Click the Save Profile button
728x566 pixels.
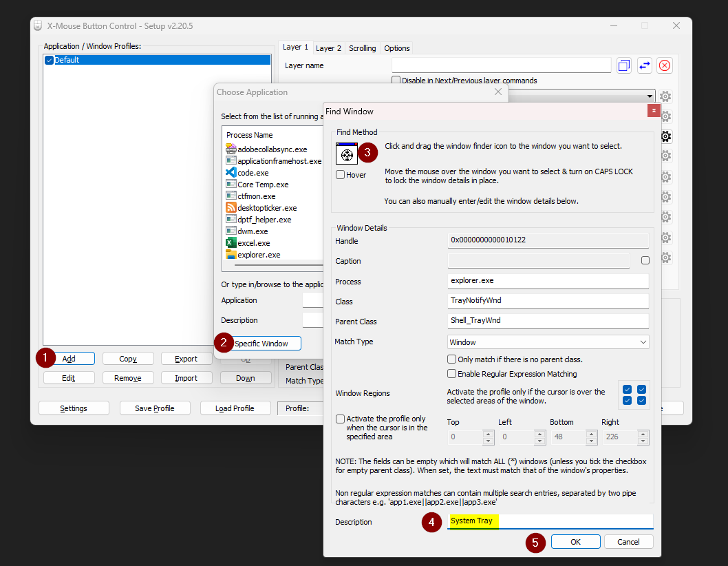[x=155, y=408]
